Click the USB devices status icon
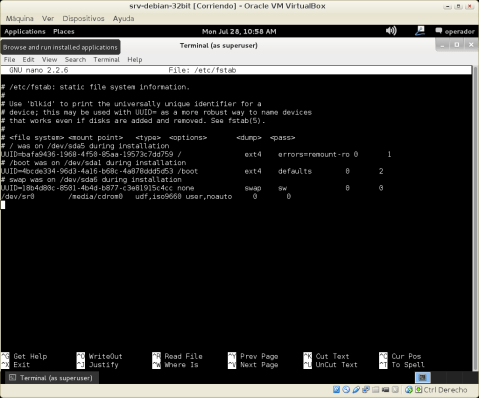The width and height of the screenshot is (479, 398). pyautogui.click(x=356, y=390)
